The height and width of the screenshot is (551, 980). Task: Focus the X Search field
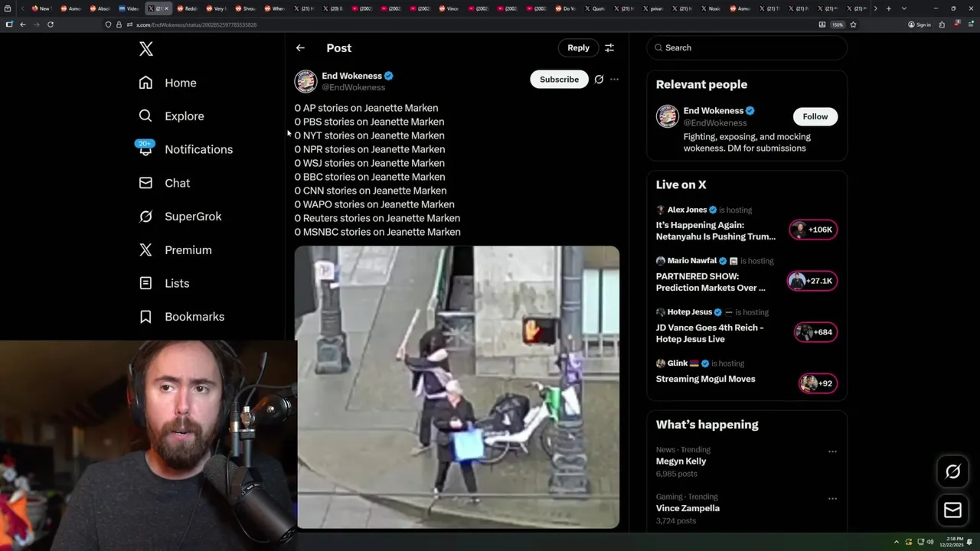click(x=746, y=47)
